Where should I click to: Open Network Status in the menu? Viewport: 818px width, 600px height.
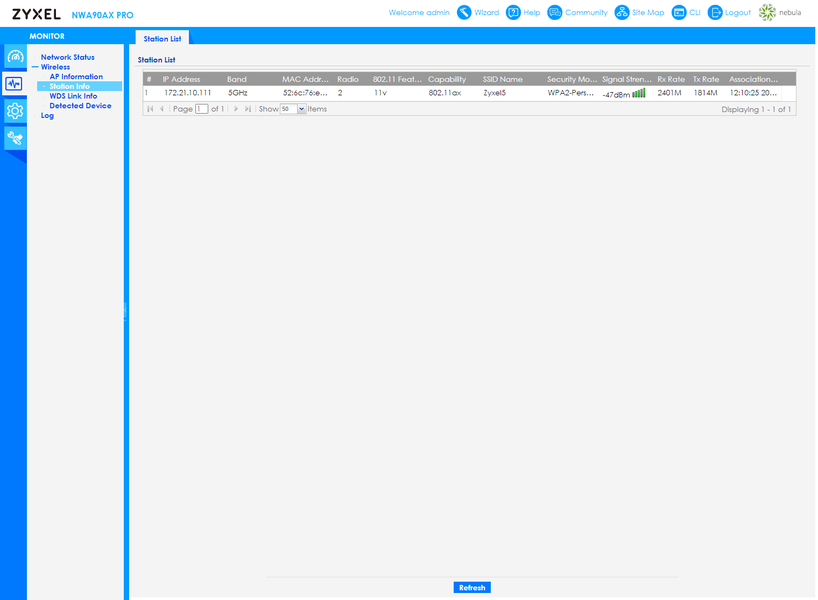68,57
